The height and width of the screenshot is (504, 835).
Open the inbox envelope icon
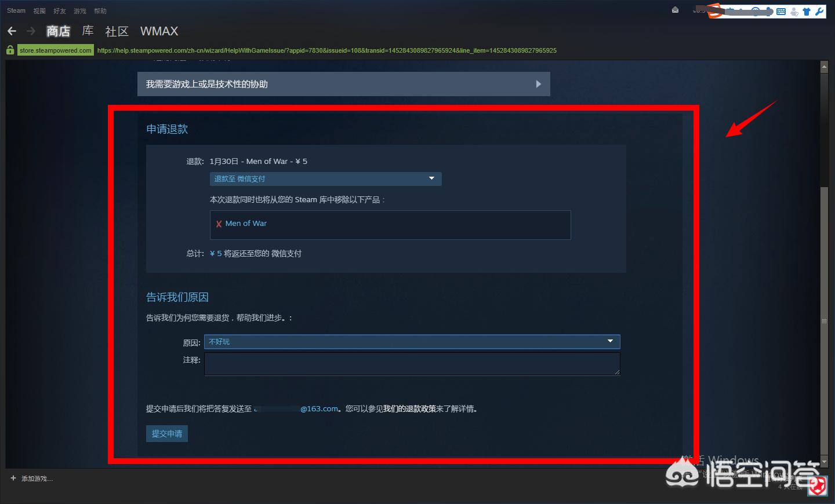coord(675,10)
